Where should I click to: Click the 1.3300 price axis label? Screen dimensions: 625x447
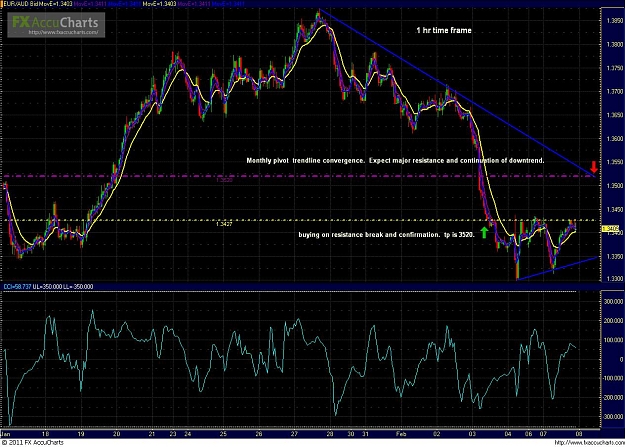point(615,278)
